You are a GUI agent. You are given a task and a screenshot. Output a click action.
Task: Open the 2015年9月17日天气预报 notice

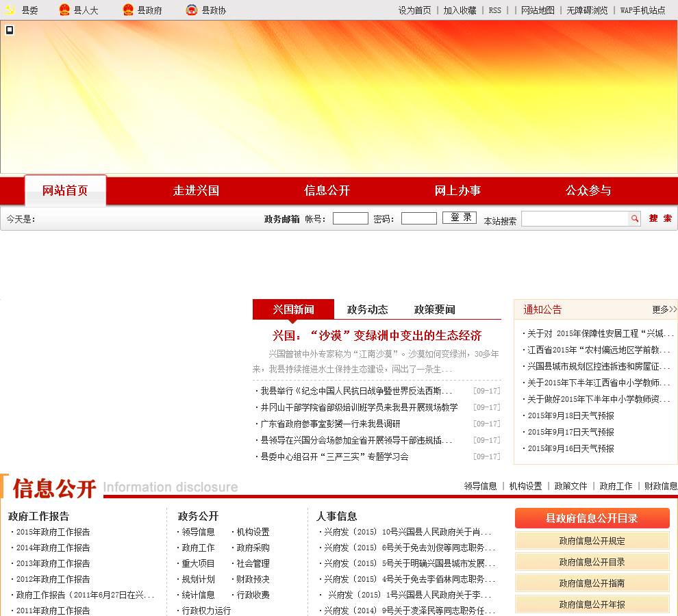point(570,433)
